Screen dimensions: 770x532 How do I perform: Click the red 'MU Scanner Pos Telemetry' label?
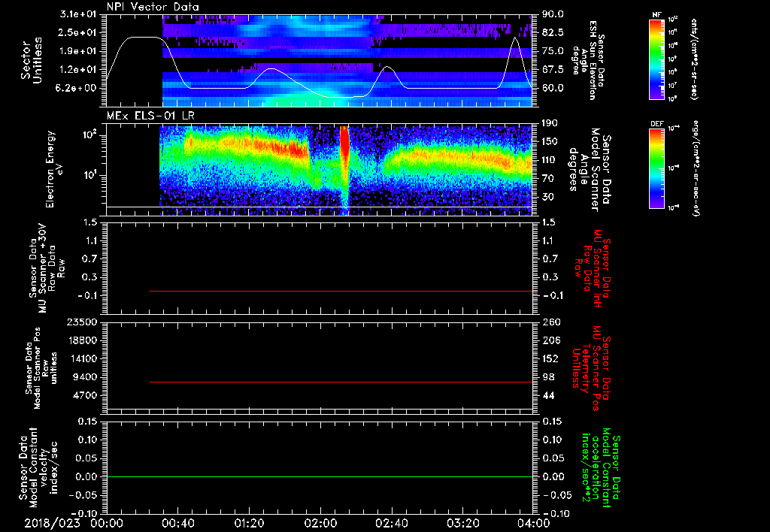[x=592, y=368]
